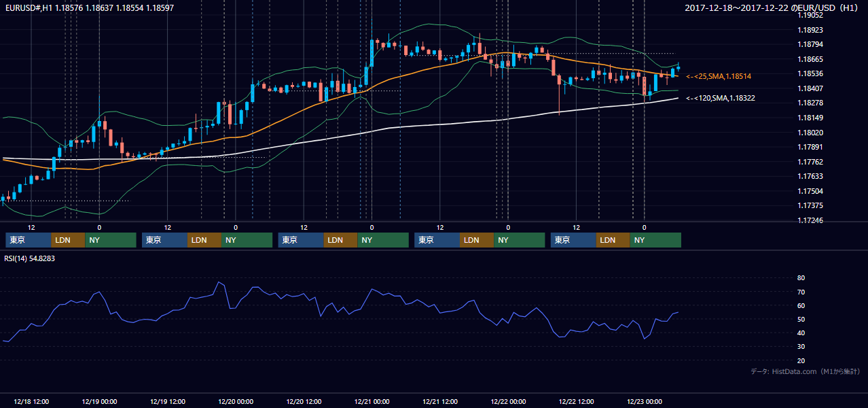Select the 12/21 00:00 date label
This screenshot has height=408, width=868.
click(372, 401)
